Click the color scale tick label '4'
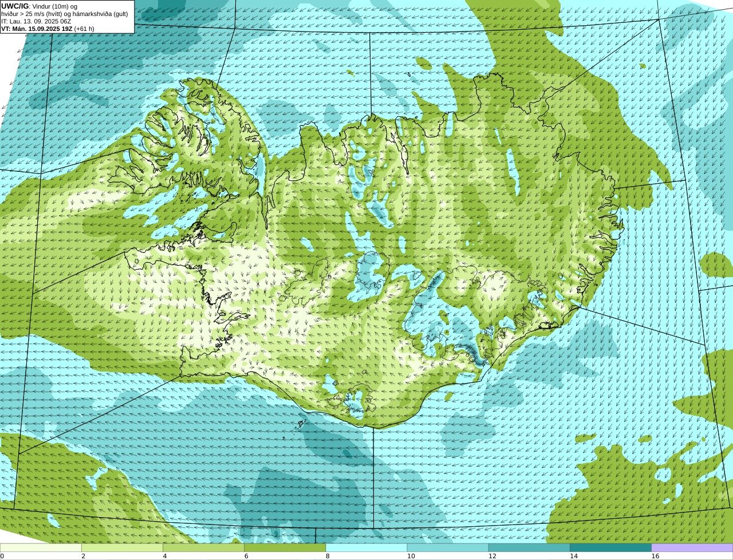 point(164,556)
